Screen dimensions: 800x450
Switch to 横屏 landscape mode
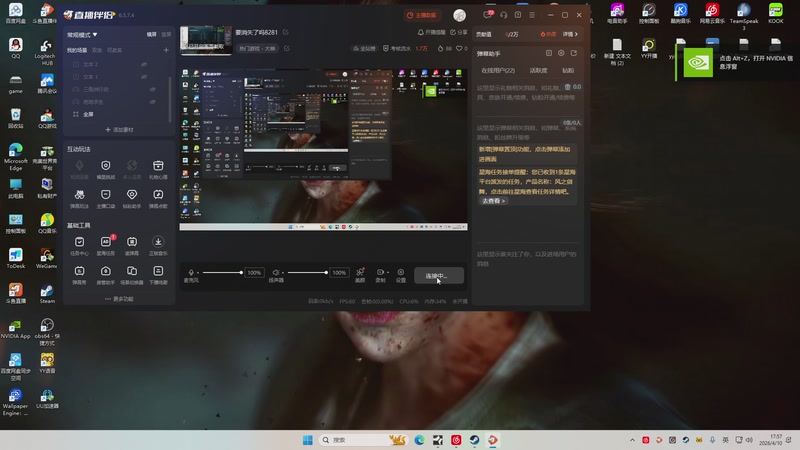coord(152,35)
